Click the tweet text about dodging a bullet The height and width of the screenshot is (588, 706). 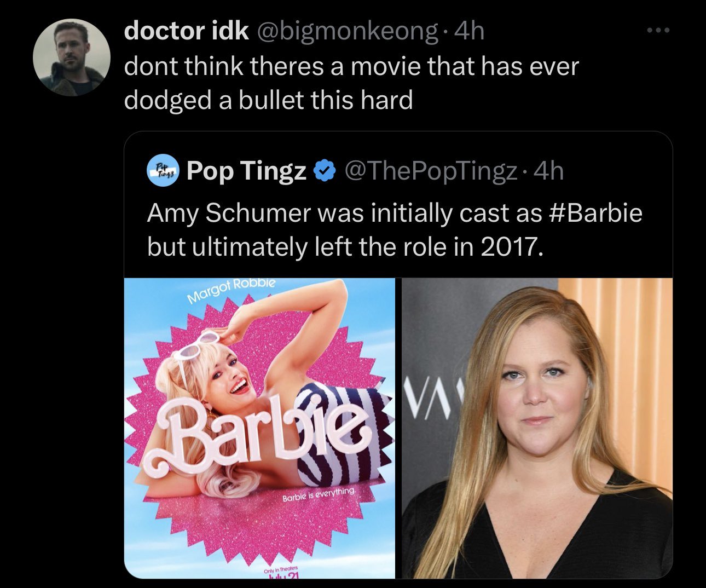pyautogui.click(x=351, y=83)
